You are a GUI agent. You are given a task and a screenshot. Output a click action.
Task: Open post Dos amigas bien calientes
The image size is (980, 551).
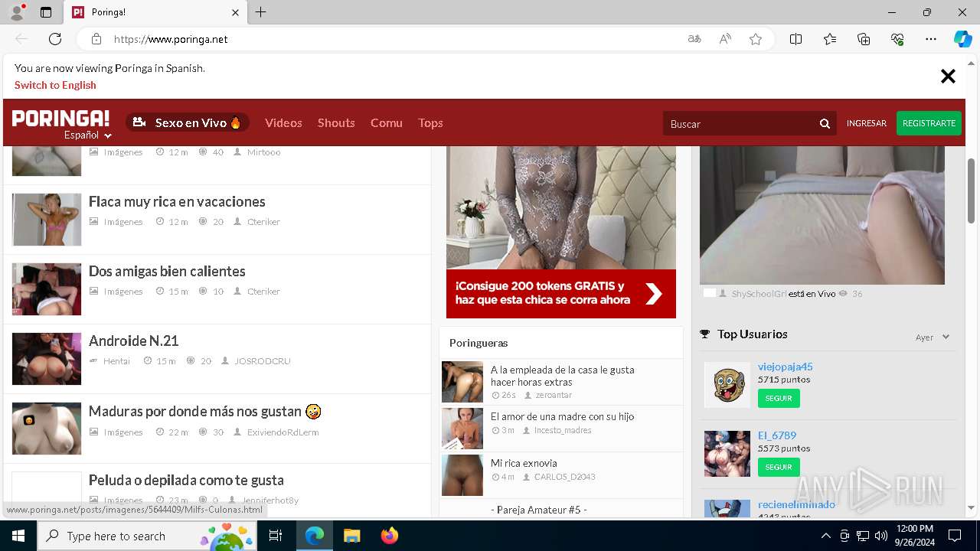[167, 271]
